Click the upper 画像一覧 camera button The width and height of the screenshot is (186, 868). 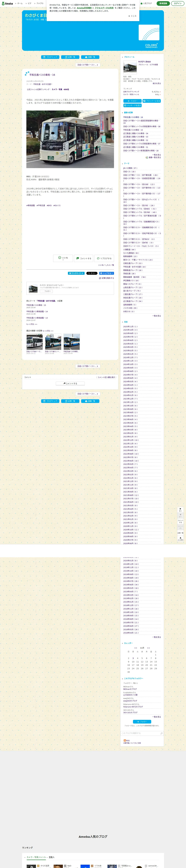point(90,57)
